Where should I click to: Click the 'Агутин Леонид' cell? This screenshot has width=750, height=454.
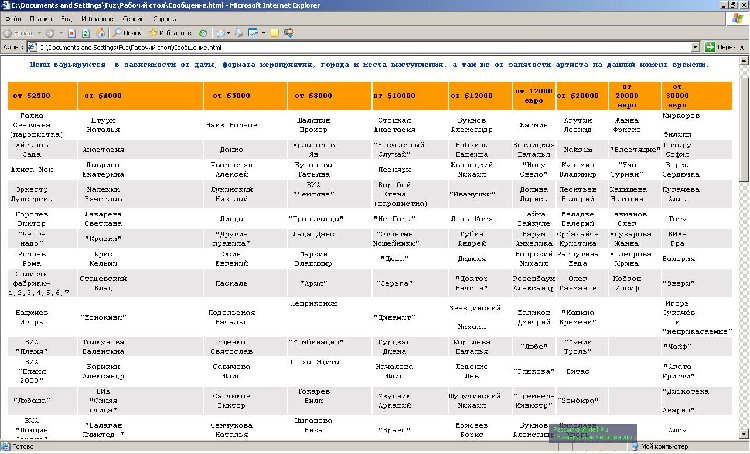coord(582,125)
